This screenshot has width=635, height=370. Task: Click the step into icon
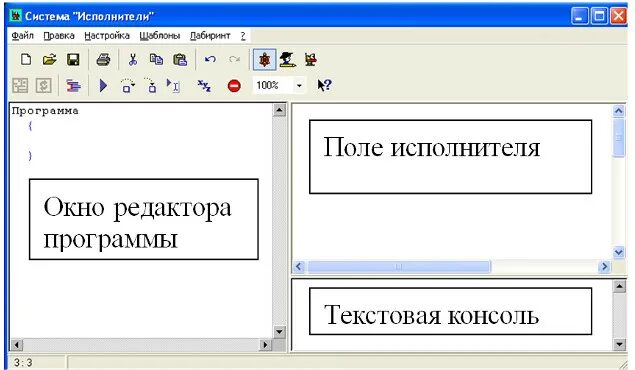pyautogui.click(x=151, y=86)
